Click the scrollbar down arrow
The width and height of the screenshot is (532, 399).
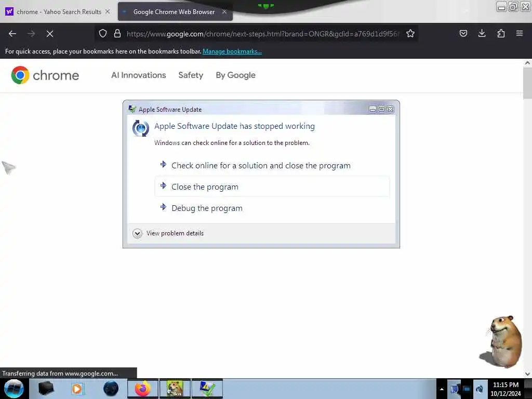(x=527, y=374)
